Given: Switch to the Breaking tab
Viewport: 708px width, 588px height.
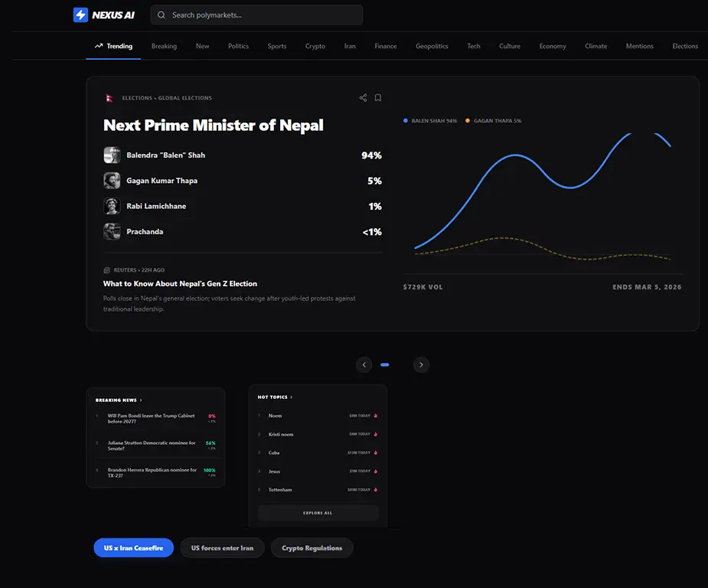Looking at the screenshot, I should (x=164, y=46).
